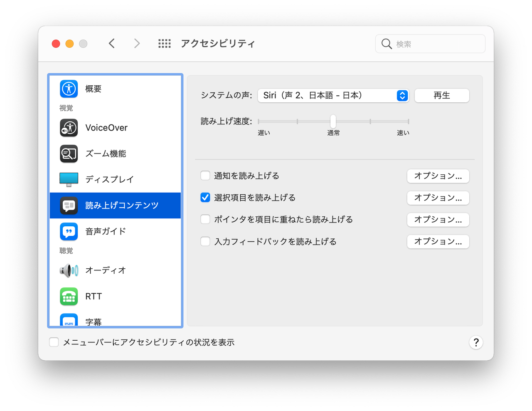The image size is (532, 411).
Task: Open the 字幕 captions icon
Action: [x=69, y=320]
